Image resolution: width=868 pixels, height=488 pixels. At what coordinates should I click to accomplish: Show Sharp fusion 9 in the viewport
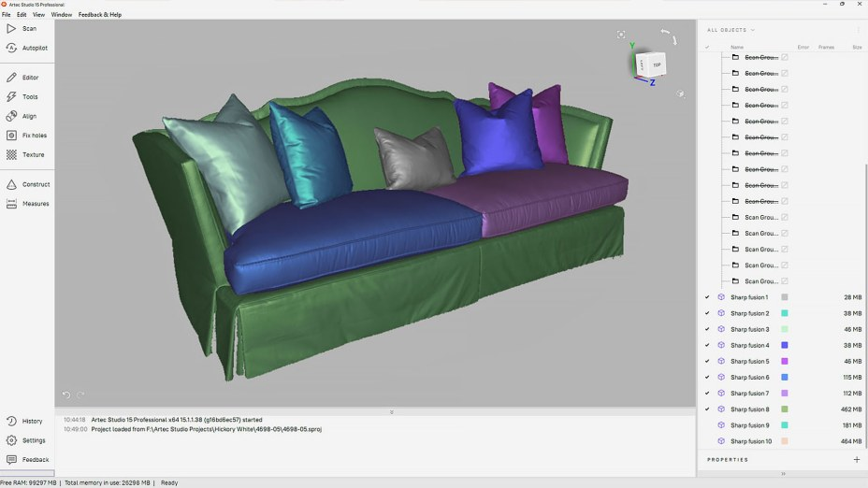[707, 425]
